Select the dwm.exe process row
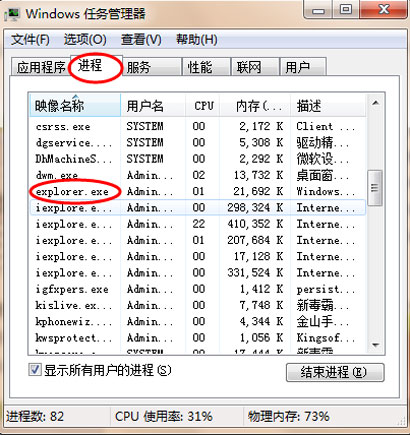 pyautogui.click(x=198, y=175)
